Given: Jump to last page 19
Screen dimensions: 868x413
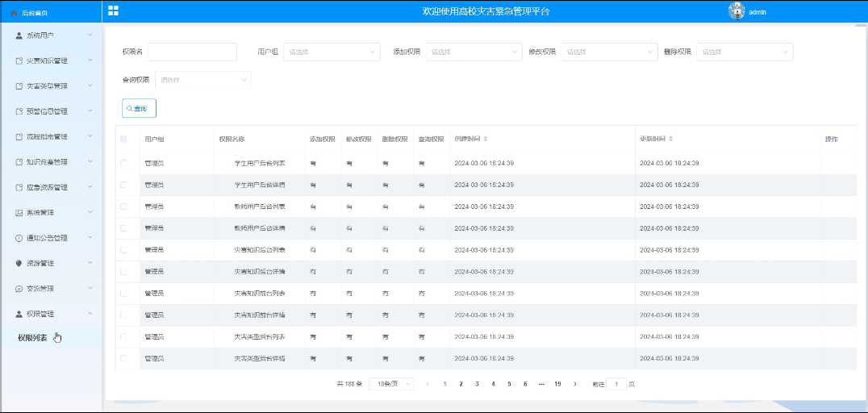Looking at the screenshot, I should tap(557, 384).
